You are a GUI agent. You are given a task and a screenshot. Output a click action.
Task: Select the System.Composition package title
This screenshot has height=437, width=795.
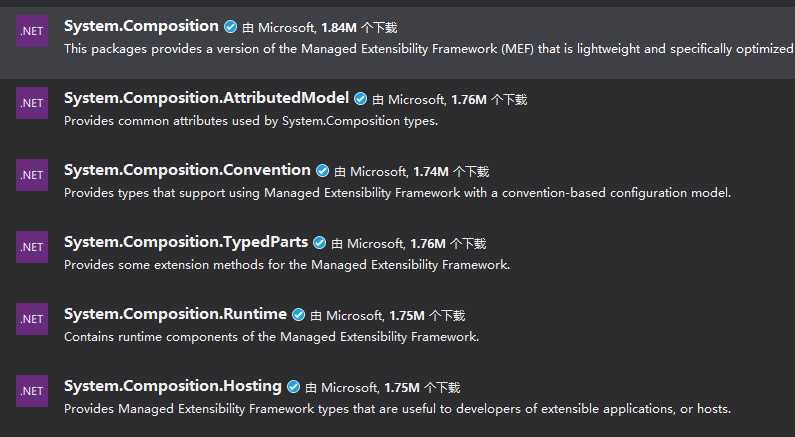coord(141,26)
